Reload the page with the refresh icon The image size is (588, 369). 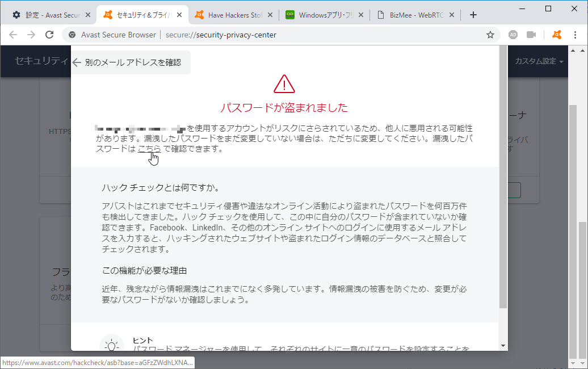tap(49, 35)
